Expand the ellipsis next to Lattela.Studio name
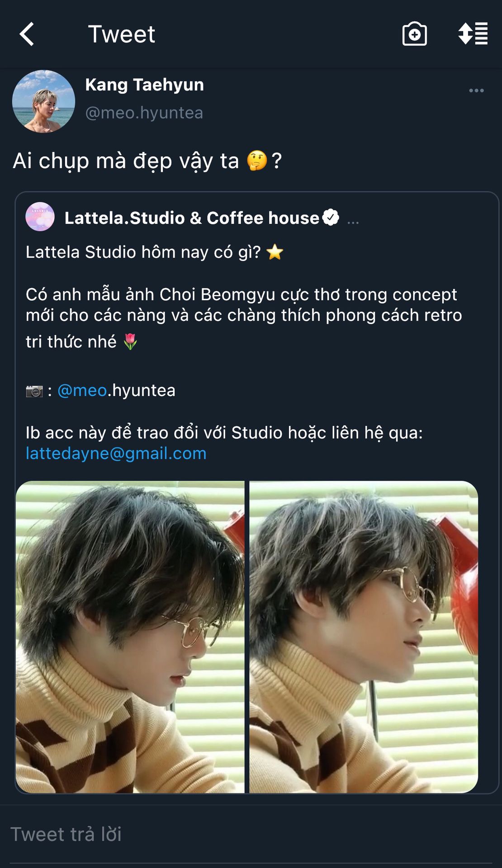The image size is (502, 868). [353, 221]
